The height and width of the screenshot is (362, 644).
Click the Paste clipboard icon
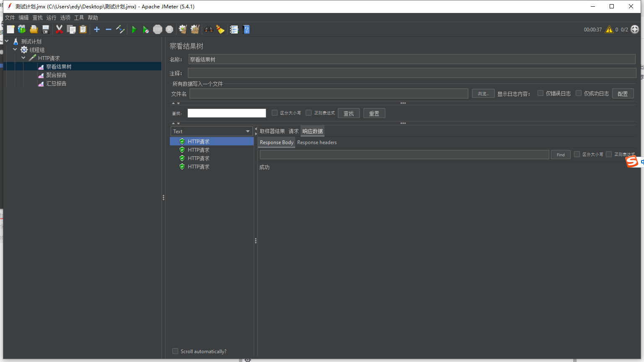[83, 29]
